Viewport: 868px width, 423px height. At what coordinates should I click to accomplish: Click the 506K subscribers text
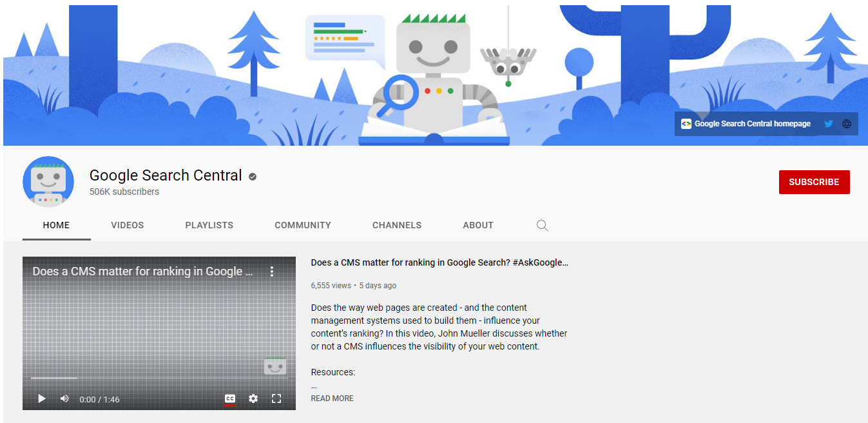point(124,192)
